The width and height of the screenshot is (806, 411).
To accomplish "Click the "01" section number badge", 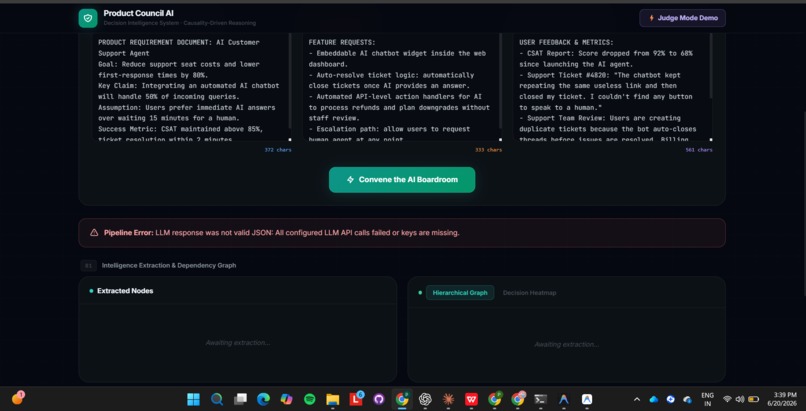I will click(88, 266).
